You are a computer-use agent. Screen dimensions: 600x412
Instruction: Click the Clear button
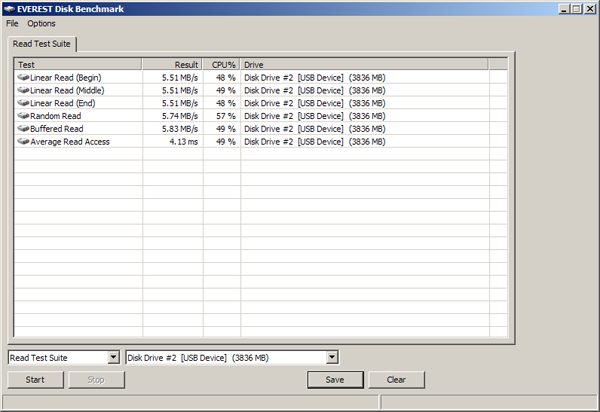click(x=396, y=380)
